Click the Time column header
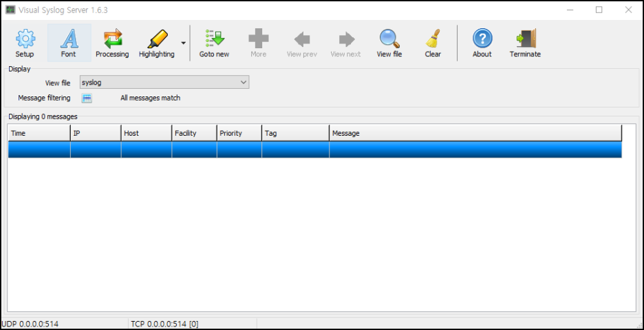Image resolution: width=644 pixels, height=330 pixels. pos(39,134)
